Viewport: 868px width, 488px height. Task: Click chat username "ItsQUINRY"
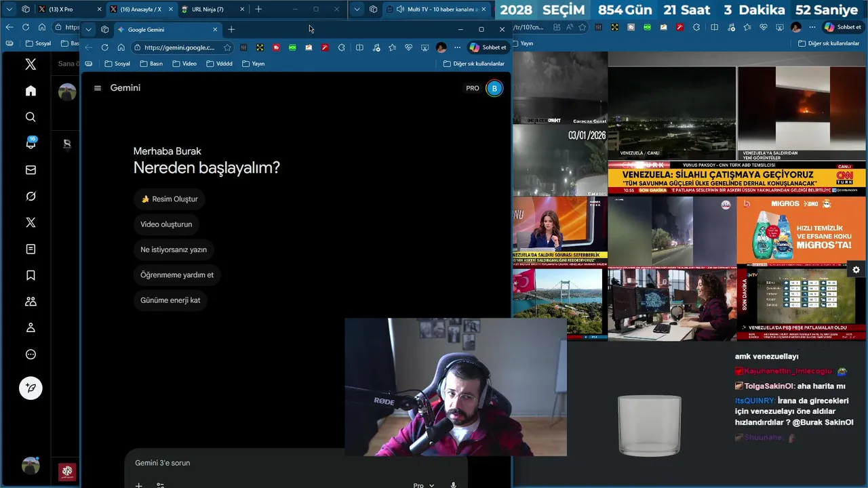click(x=754, y=401)
